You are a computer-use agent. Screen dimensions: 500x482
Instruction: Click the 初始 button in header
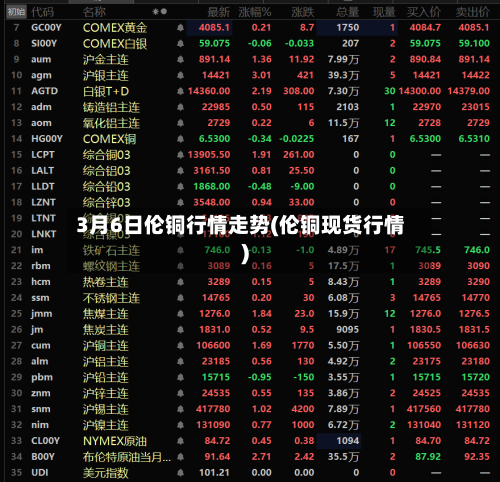coord(16,12)
